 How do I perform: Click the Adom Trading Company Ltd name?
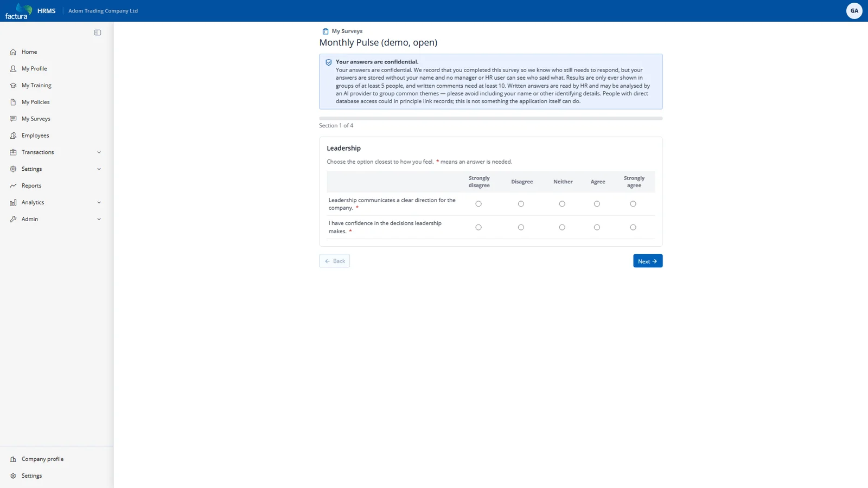tap(103, 11)
